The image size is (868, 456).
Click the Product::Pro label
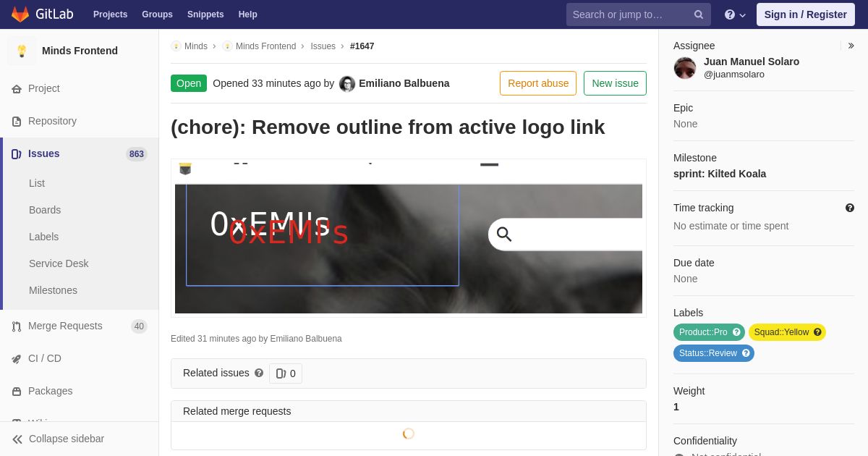tap(709, 332)
